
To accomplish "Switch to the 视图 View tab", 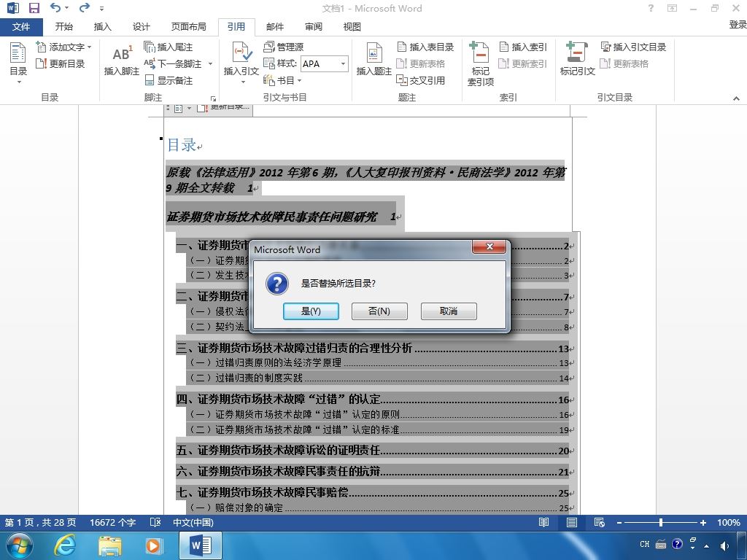I will click(352, 27).
